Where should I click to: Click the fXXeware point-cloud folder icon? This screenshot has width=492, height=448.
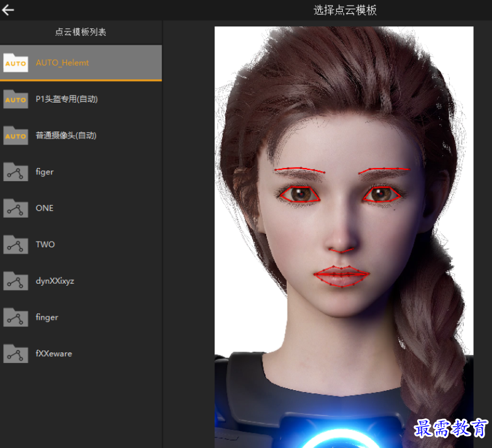tap(15, 354)
